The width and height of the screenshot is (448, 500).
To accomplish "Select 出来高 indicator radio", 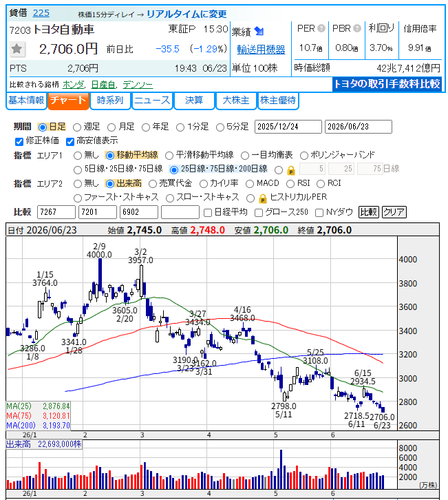I will click(109, 184).
